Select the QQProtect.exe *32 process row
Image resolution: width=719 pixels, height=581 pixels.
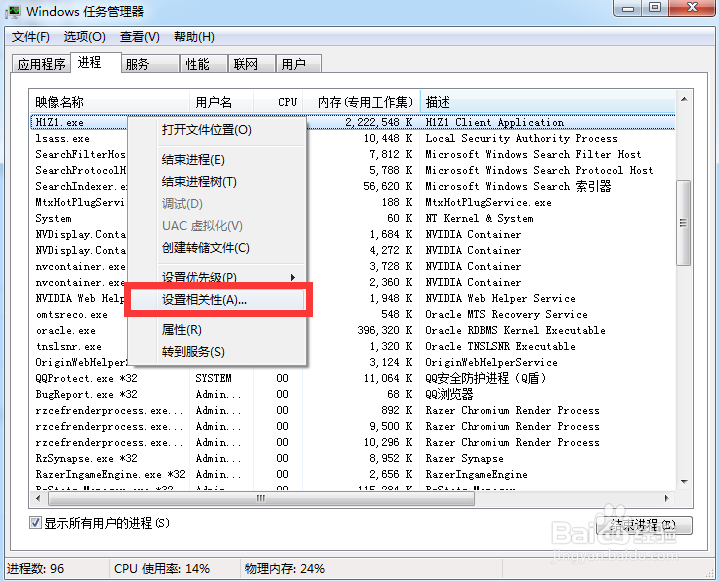click(x=353, y=378)
